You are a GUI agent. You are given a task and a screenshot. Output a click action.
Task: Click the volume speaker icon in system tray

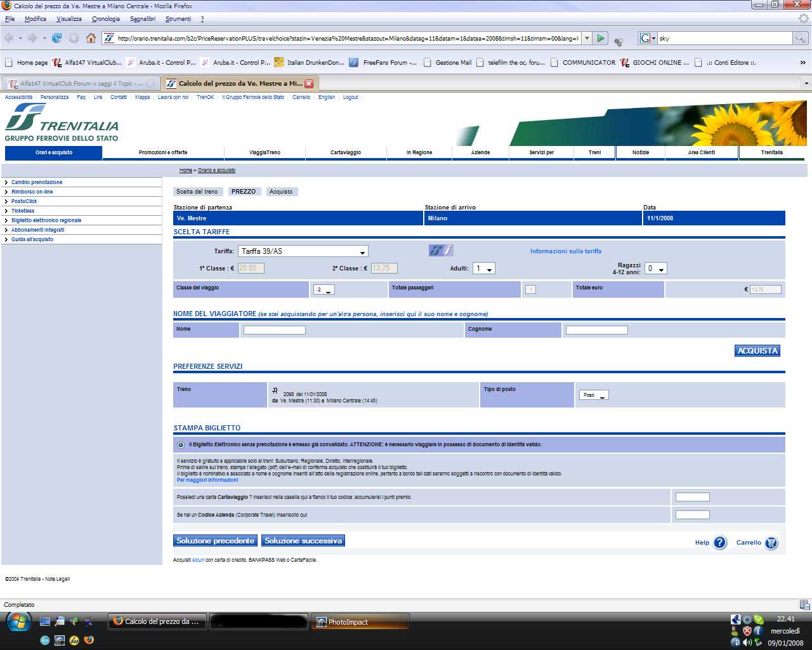point(747,642)
